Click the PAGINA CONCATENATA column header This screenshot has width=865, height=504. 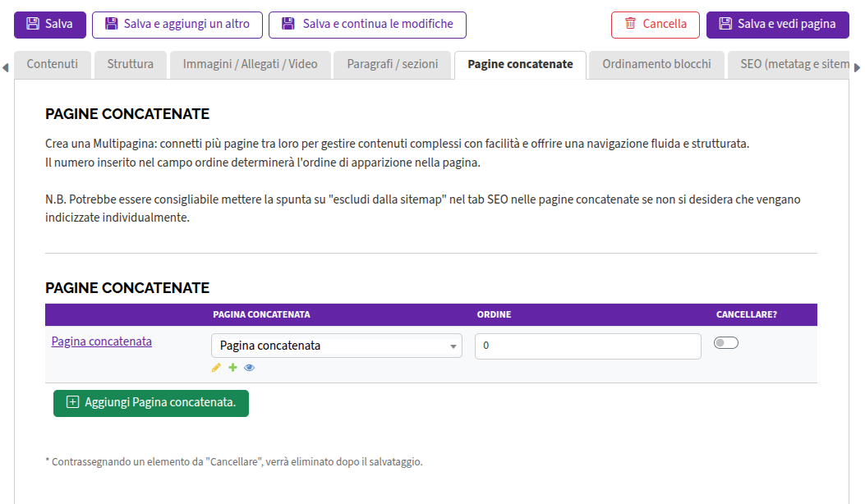(x=261, y=314)
